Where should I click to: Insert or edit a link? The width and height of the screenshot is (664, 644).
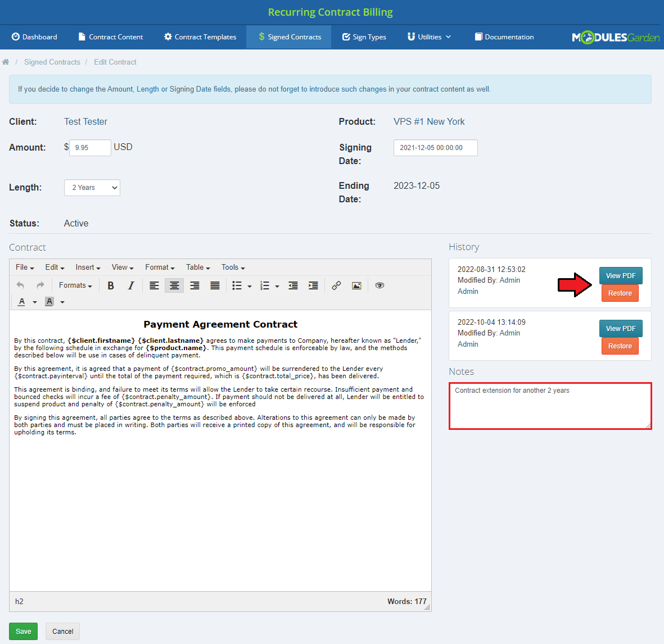coord(337,285)
